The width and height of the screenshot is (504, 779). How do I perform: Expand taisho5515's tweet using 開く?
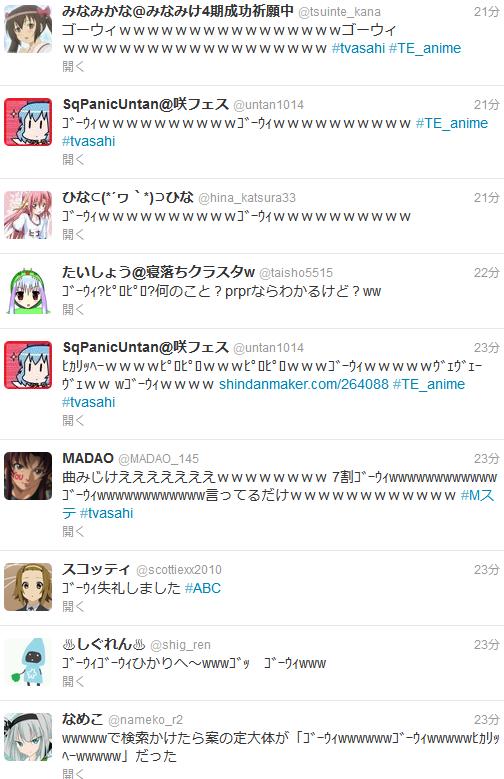(73, 310)
